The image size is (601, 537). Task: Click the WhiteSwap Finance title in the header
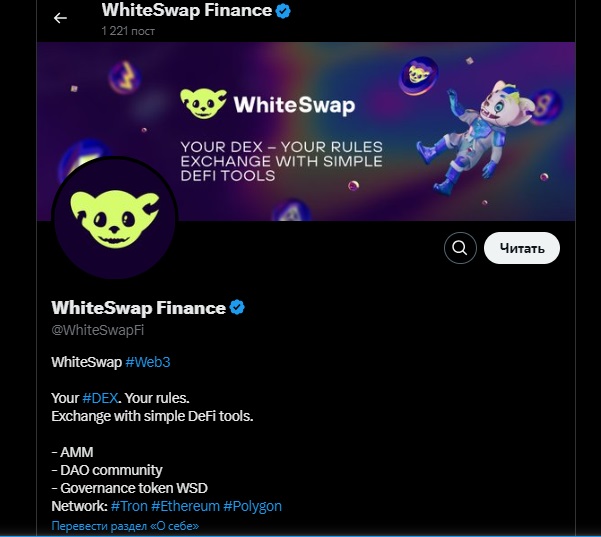tap(186, 11)
